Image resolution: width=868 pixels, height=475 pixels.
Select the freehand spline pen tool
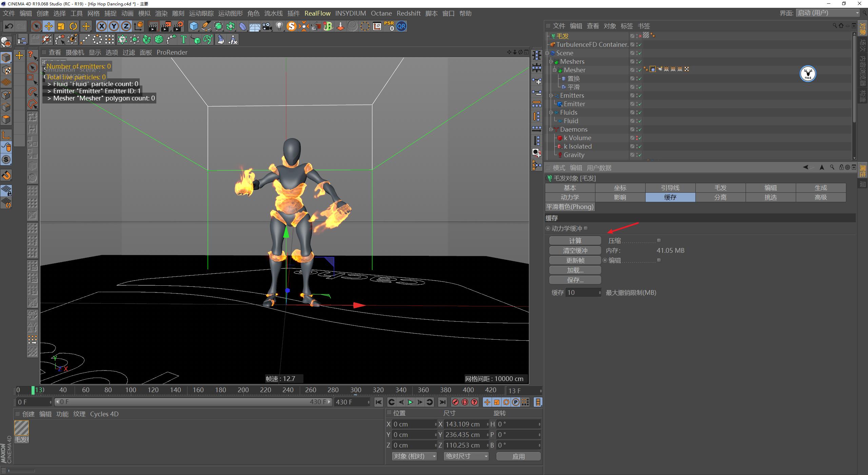(x=206, y=26)
